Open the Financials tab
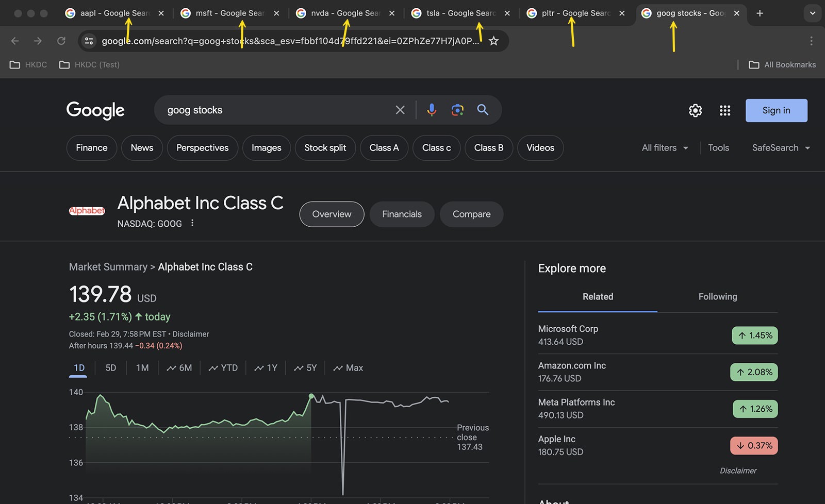Screen dimensions: 825x504 [402, 214]
